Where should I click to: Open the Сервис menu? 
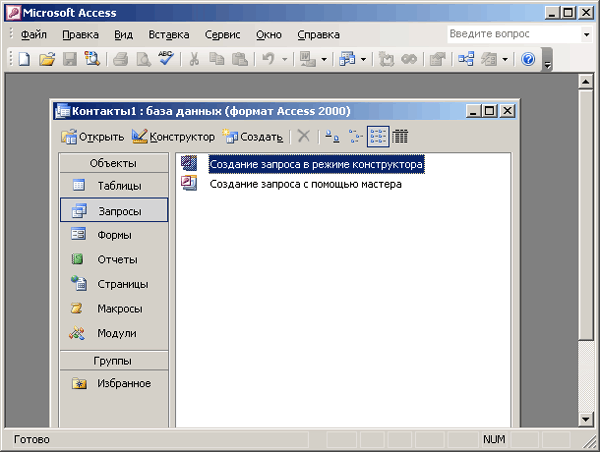point(222,35)
